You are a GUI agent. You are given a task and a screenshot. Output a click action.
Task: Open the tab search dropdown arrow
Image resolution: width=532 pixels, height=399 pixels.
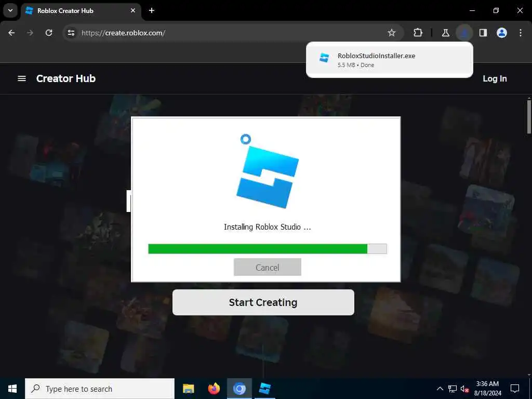point(10,10)
